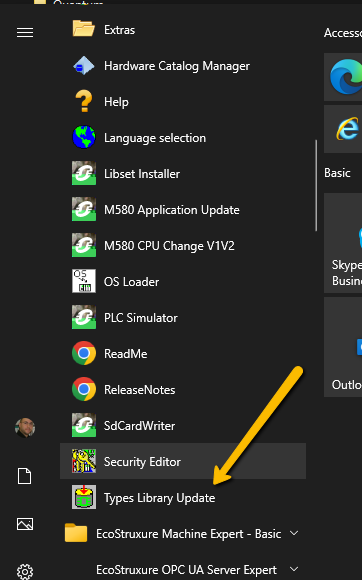Open the globe Language selection icon
The width and height of the screenshot is (362, 580).
coord(84,137)
